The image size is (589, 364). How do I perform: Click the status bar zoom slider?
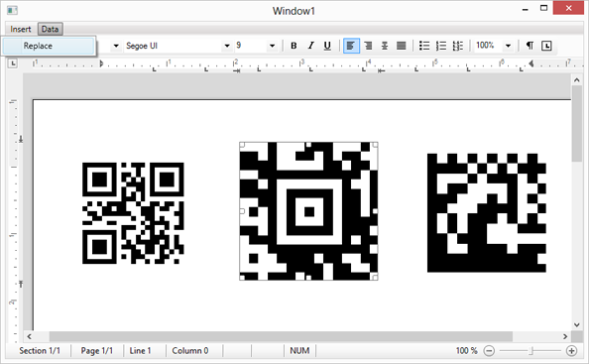coord(530,351)
